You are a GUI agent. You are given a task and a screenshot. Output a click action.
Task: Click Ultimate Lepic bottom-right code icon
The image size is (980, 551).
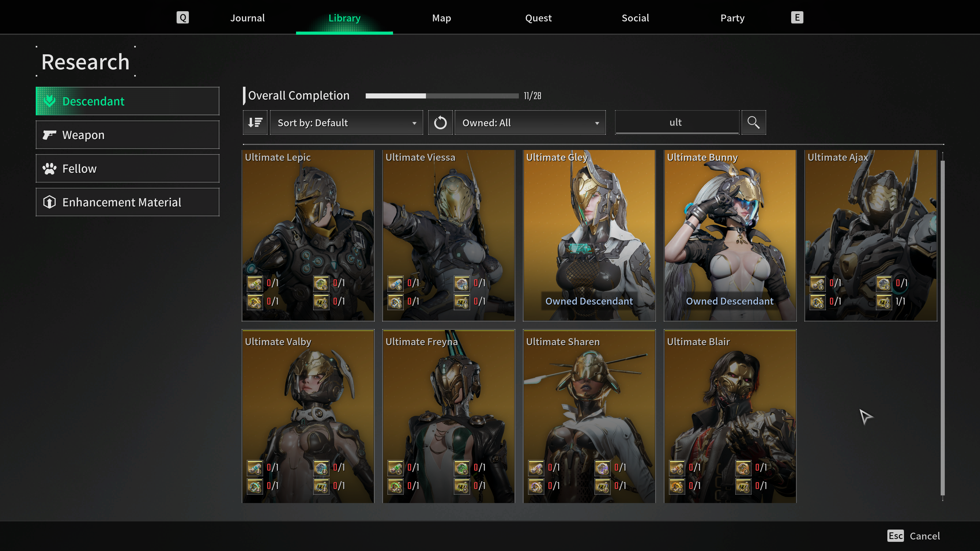click(x=321, y=302)
